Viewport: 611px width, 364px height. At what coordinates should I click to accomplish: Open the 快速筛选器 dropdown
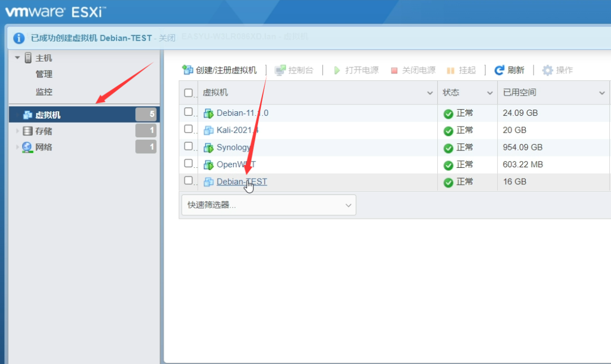pos(268,205)
